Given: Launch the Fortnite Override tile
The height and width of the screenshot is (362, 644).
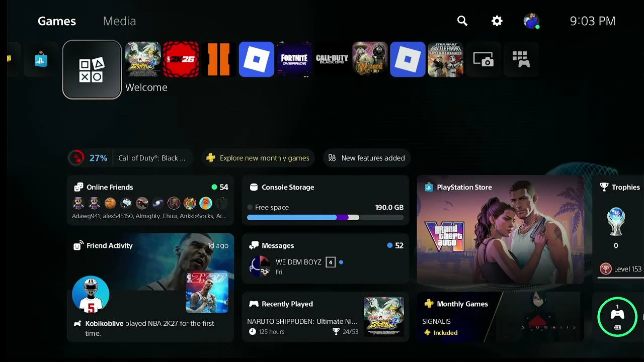Looking at the screenshot, I should click(294, 59).
